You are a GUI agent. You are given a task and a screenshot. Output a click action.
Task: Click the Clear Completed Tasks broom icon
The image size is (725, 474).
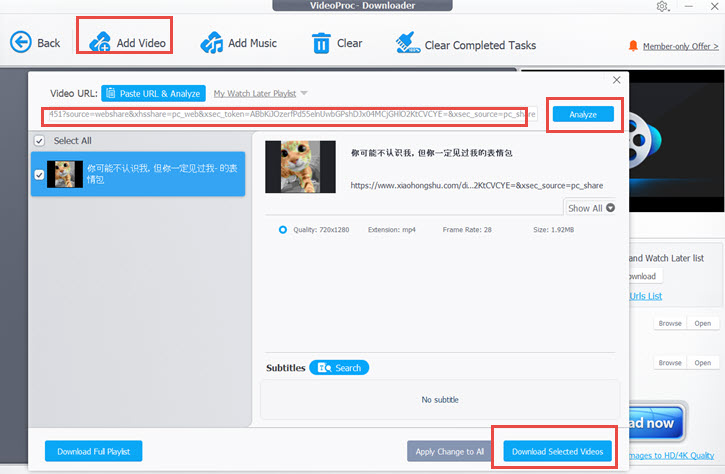click(407, 43)
